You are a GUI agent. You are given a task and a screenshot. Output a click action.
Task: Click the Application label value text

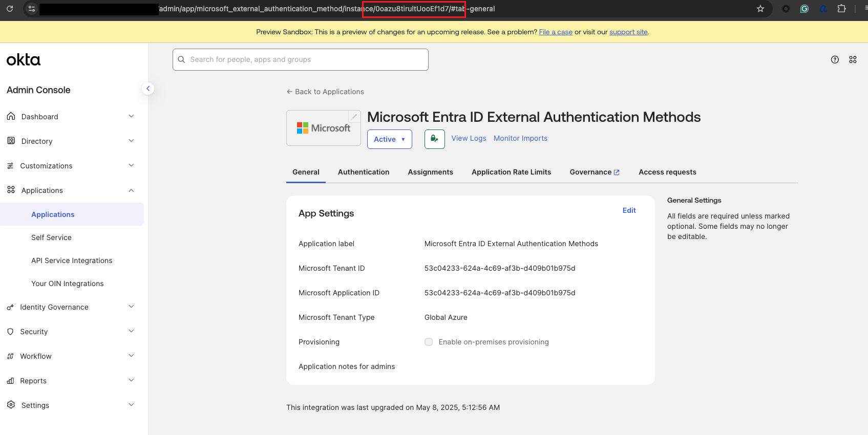pyautogui.click(x=511, y=244)
